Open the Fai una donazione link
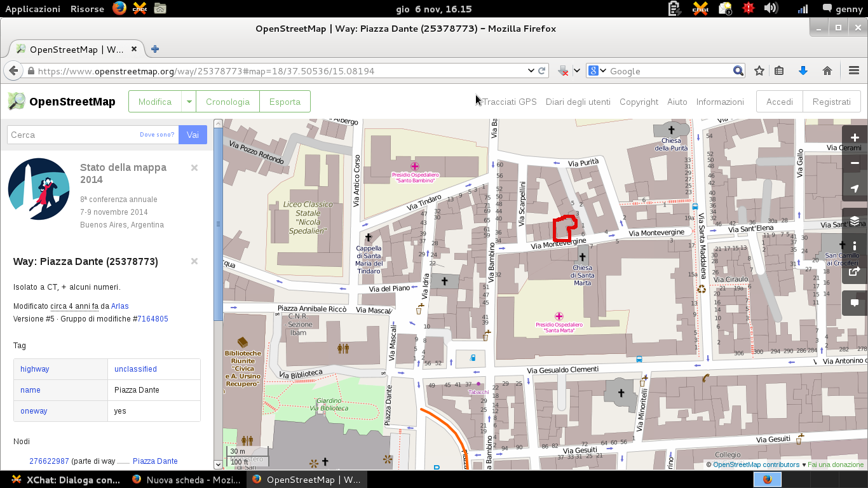Viewport: 868px width, 488px height. (836, 465)
